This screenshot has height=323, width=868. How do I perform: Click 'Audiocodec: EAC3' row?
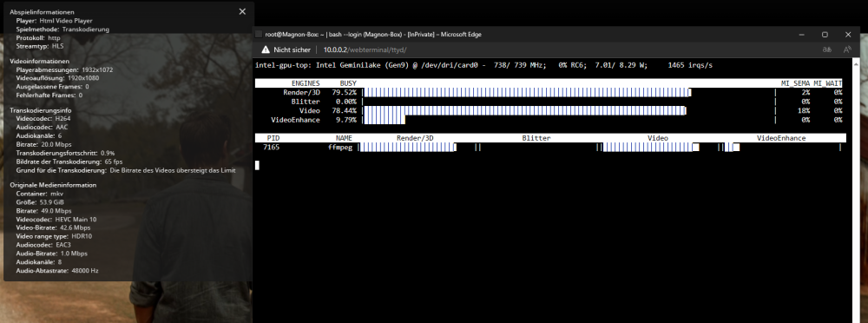[43, 245]
